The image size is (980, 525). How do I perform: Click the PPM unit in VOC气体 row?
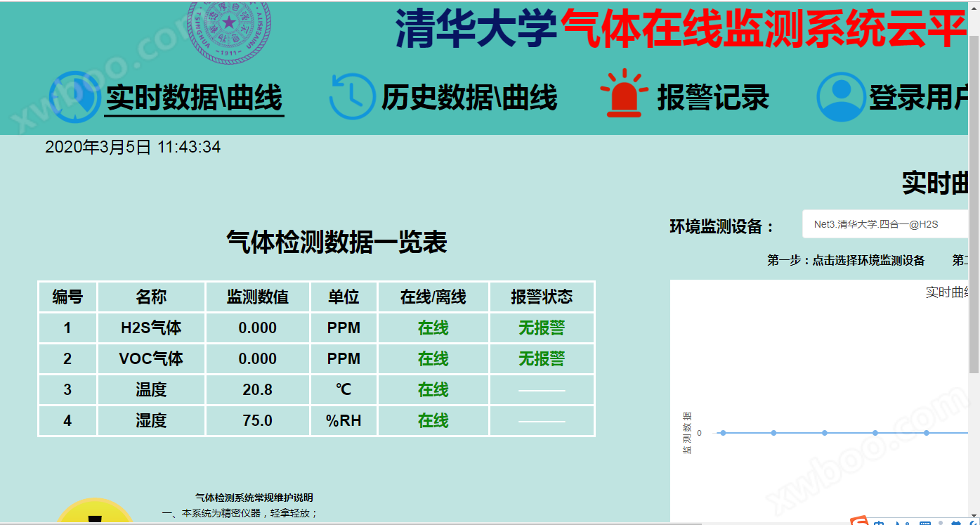point(344,359)
